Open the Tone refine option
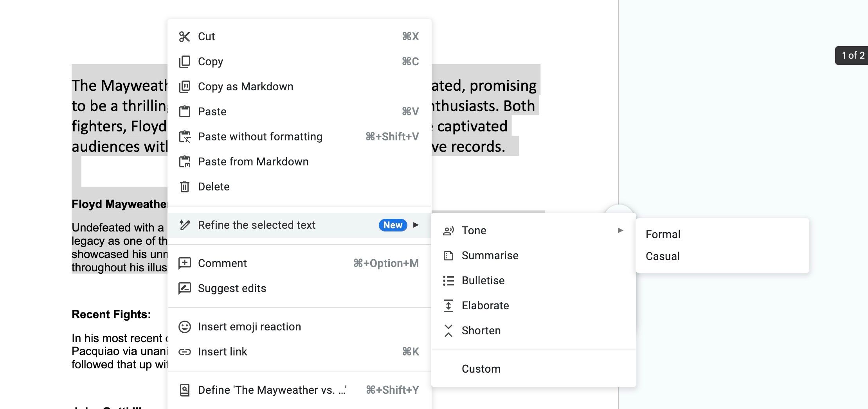 pos(534,231)
